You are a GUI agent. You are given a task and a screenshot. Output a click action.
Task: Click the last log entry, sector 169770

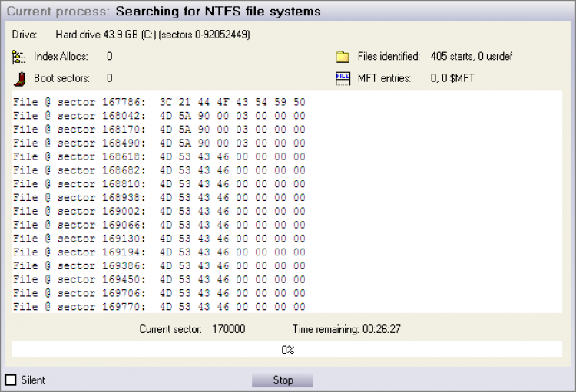click(159, 307)
